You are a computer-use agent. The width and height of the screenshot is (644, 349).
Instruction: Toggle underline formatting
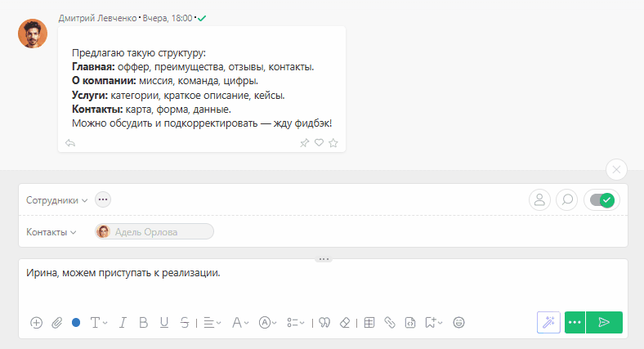(x=164, y=323)
